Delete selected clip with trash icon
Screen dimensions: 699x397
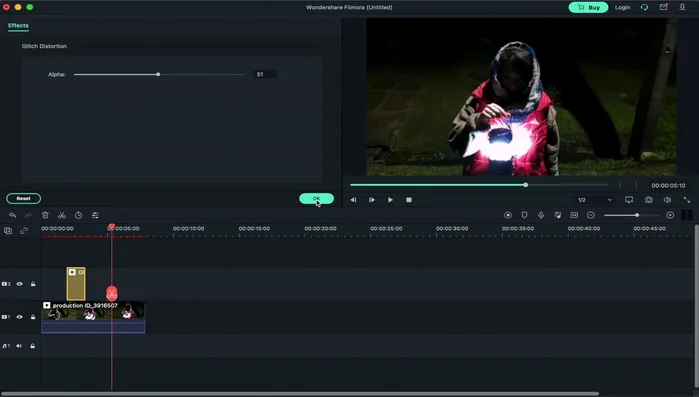45,215
